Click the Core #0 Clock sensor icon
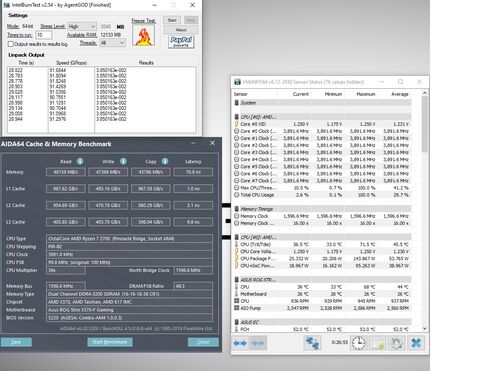 point(236,131)
